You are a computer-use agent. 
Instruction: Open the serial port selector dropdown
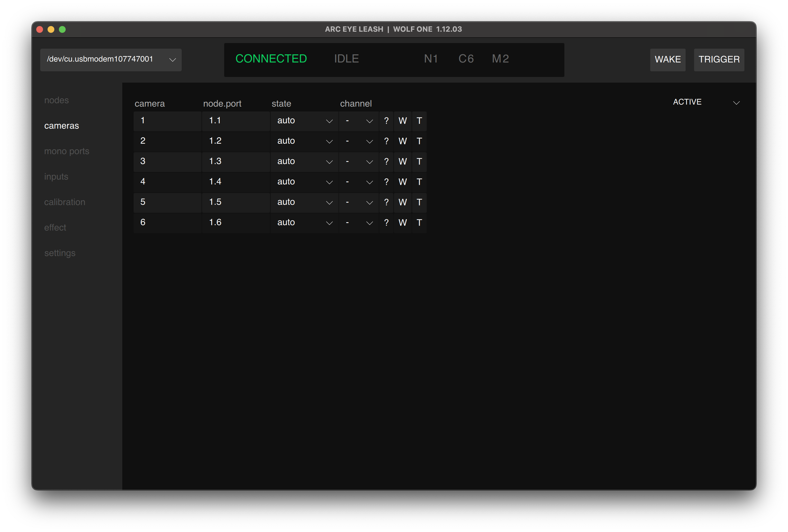click(111, 60)
